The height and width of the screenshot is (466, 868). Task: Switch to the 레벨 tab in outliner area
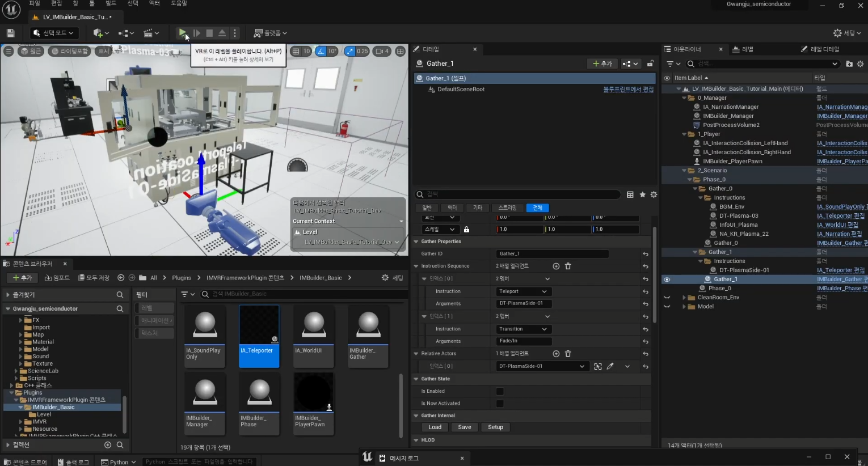click(747, 49)
